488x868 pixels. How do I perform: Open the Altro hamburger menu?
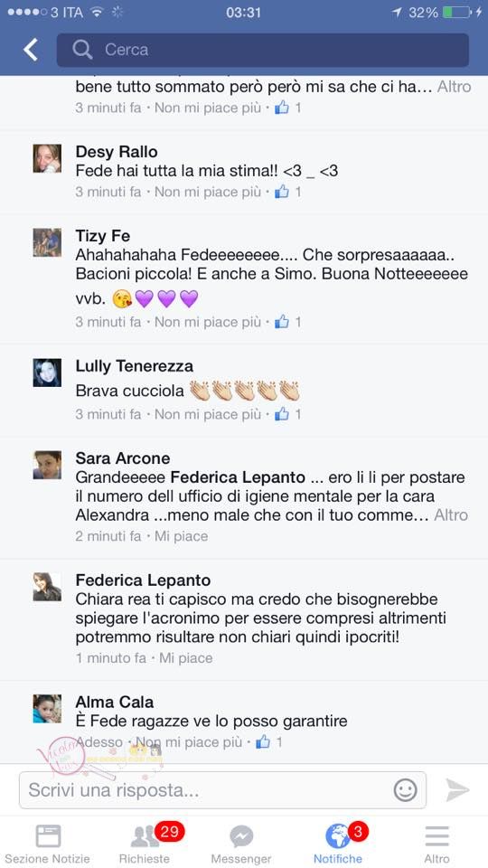click(x=436, y=844)
